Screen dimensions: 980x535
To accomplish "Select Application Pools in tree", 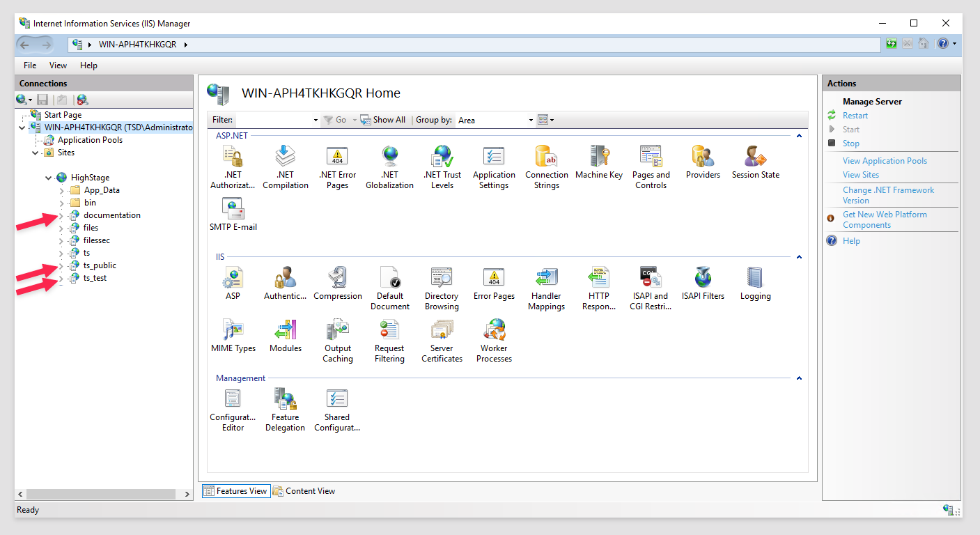I will [x=90, y=140].
